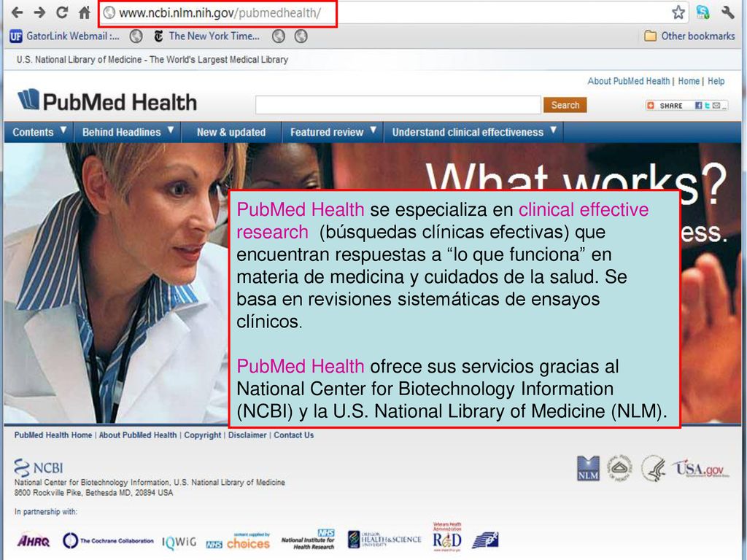This screenshot has height=560, width=747.
Task: Open the Other bookmarks folder
Action: [689, 36]
